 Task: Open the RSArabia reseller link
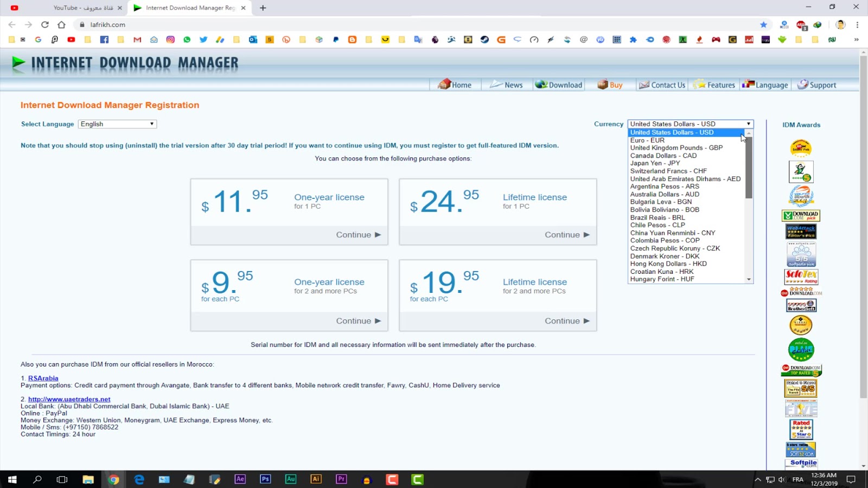pyautogui.click(x=43, y=378)
